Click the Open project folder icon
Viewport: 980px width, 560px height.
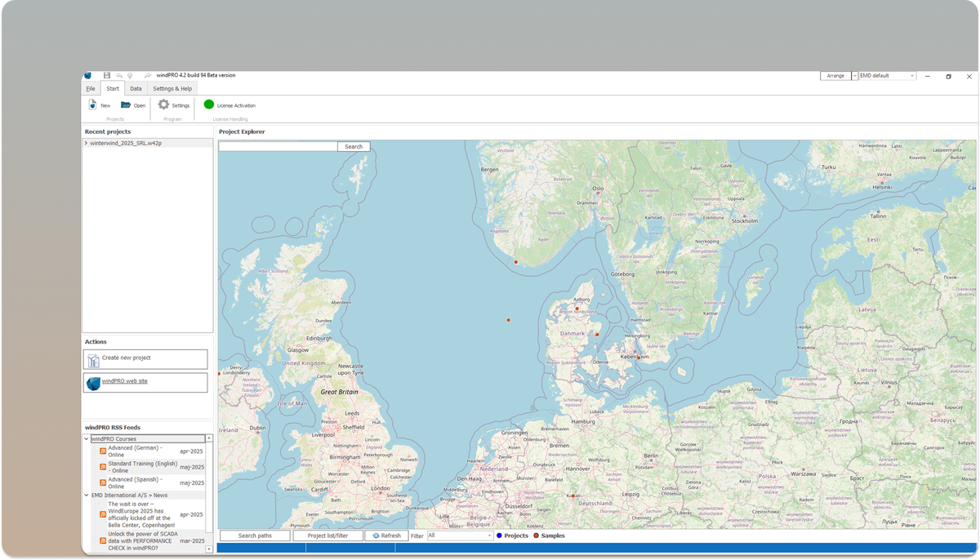coord(124,104)
